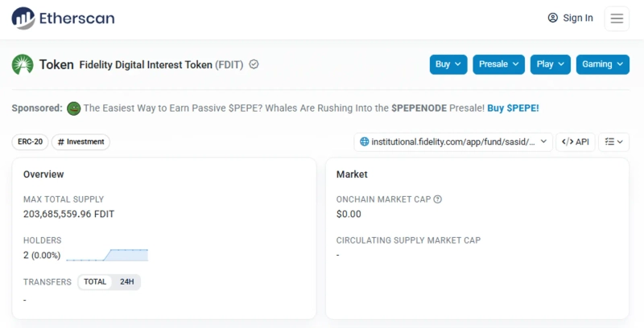Switch transfers view to TOTAL
644x328 pixels.
[x=95, y=282]
